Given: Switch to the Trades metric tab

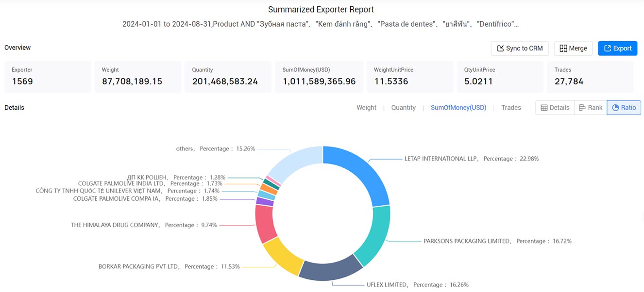Looking at the screenshot, I should click(x=511, y=108).
